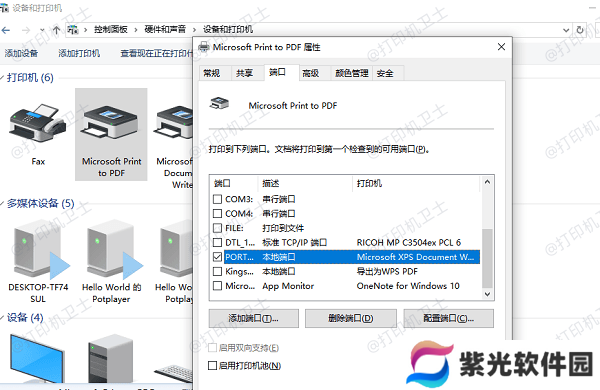Select the RICOH MP C3504ex PCL 6 entry
Image resolution: width=600 pixels, height=390 pixels.
(x=409, y=243)
